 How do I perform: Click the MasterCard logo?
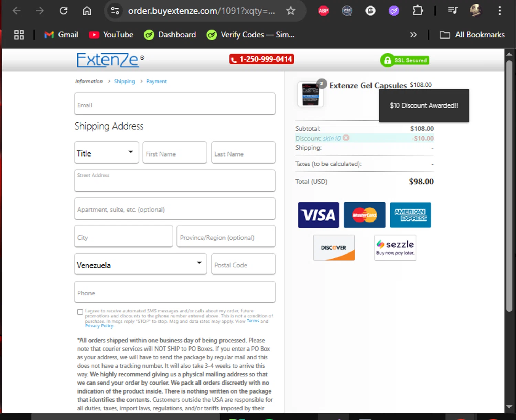(x=365, y=215)
